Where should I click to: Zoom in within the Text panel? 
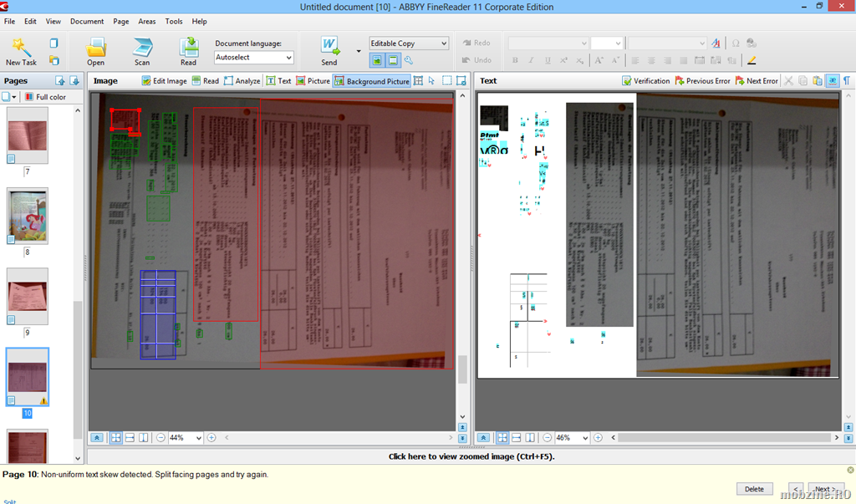(x=598, y=437)
